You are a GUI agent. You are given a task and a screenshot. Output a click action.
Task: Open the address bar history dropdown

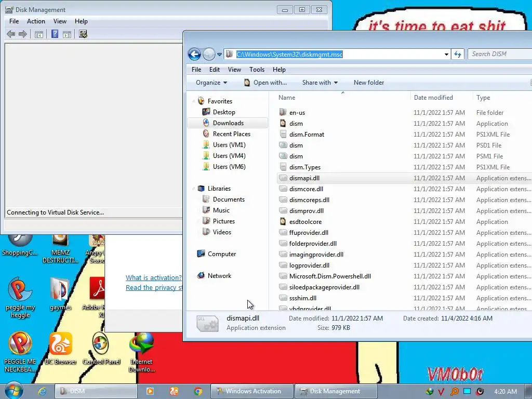446,54
